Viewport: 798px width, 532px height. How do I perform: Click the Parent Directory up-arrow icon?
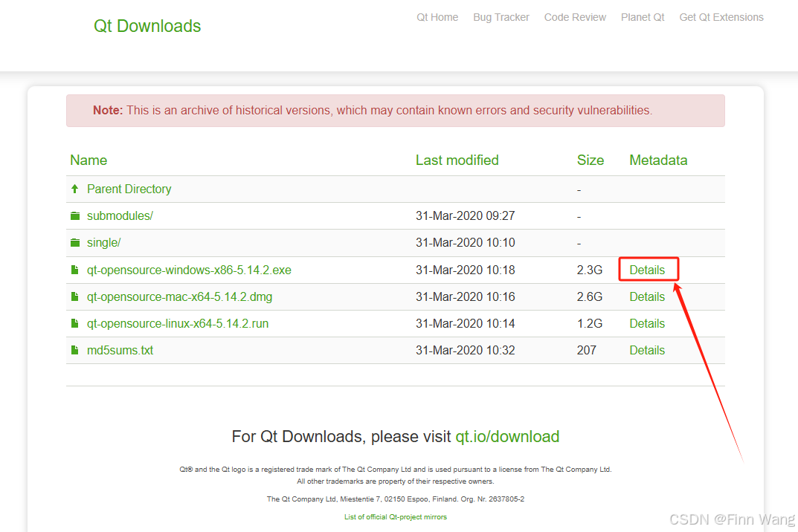(75, 189)
